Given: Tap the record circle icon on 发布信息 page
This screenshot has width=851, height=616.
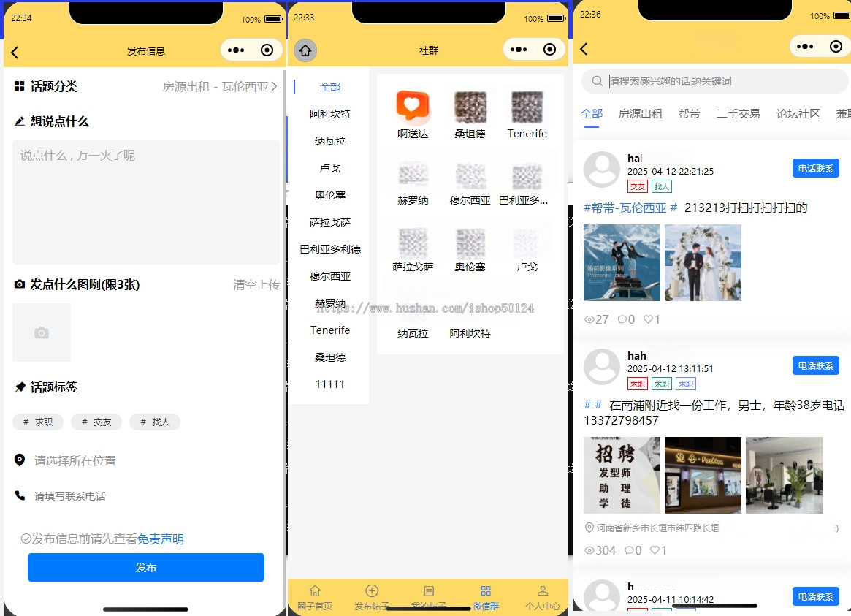Looking at the screenshot, I should pos(267,50).
